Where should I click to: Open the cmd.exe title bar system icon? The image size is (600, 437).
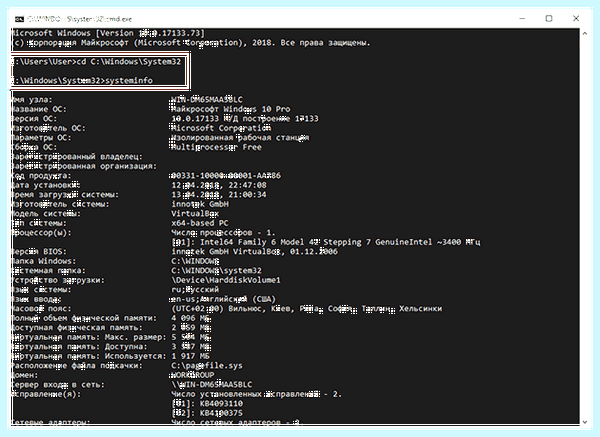pos(19,19)
